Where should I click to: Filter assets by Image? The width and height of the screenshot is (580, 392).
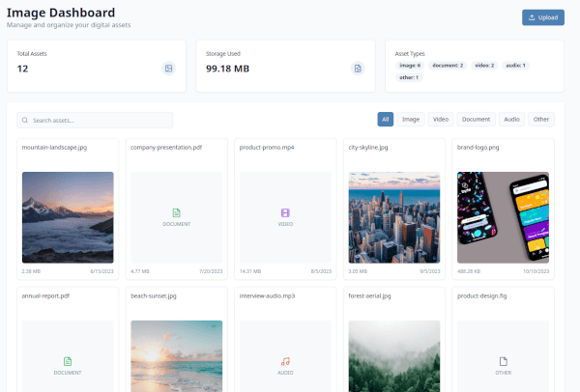[411, 120]
